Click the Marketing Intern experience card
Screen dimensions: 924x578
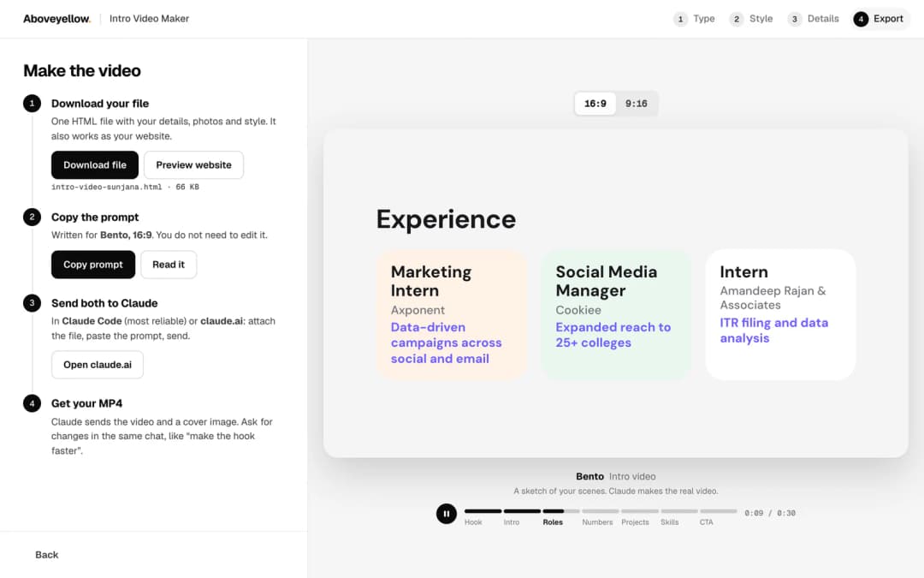point(452,315)
